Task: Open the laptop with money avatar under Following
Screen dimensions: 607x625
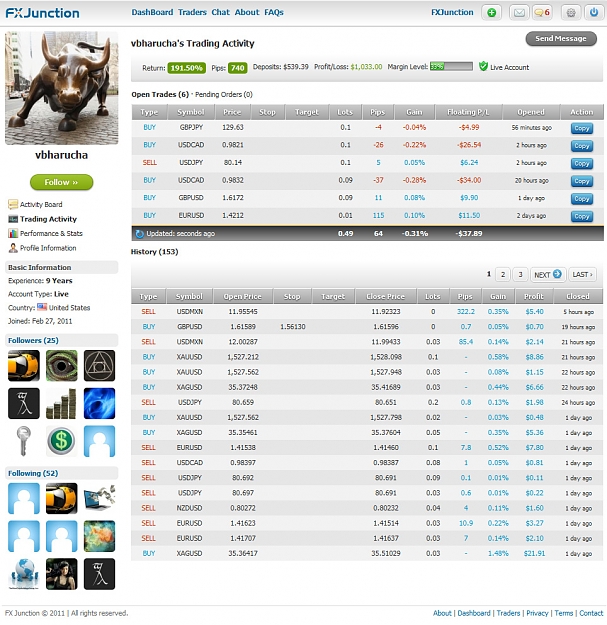Action: point(99,498)
